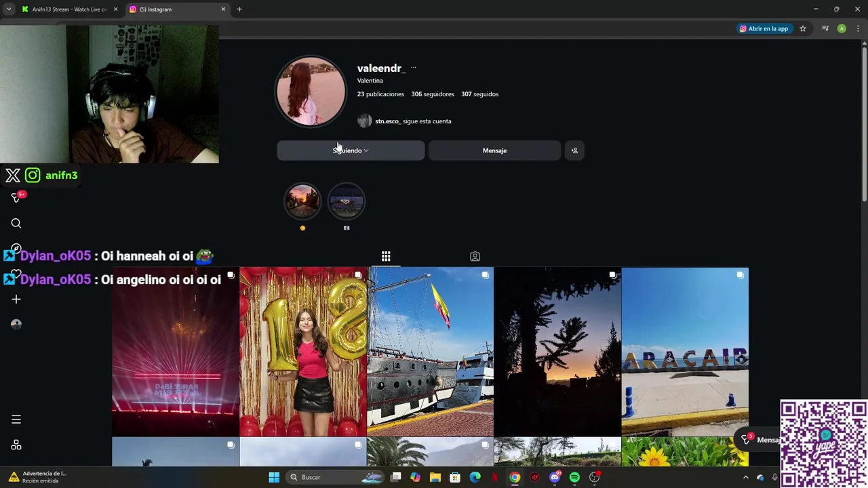Click microphone icon in system tray
The height and width of the screenshot is (488, 868).
(774, 477)
